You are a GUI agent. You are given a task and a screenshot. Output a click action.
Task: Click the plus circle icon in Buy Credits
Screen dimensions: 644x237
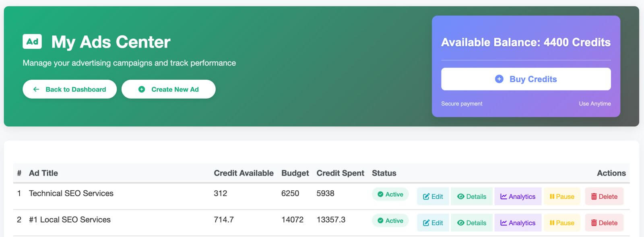(x=499, y=79)
